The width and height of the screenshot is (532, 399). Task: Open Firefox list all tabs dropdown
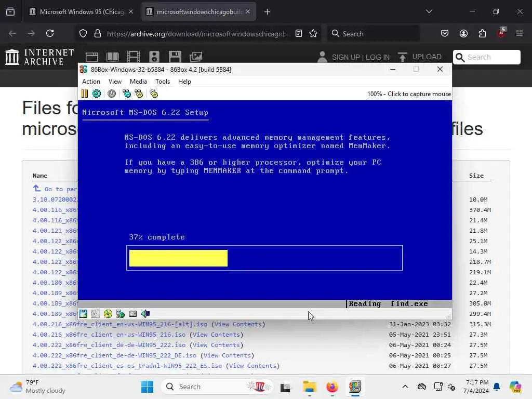tap(429, 12)
